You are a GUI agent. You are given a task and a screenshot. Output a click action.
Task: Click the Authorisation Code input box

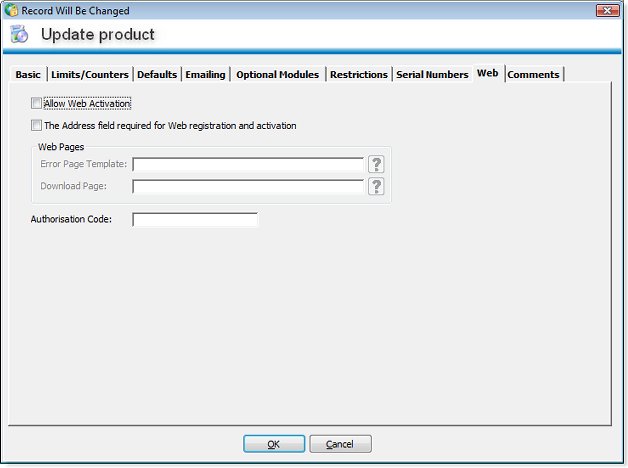195,220
